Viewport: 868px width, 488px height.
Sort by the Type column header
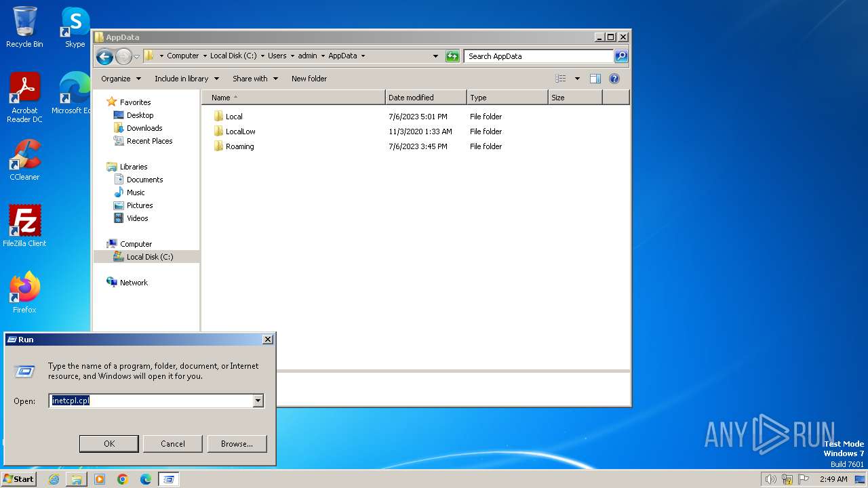point(507,98)
